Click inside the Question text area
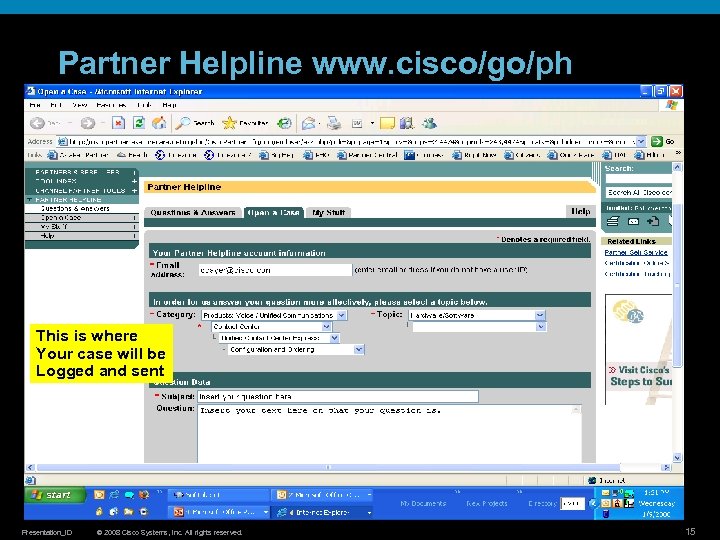 pos(389,433)
